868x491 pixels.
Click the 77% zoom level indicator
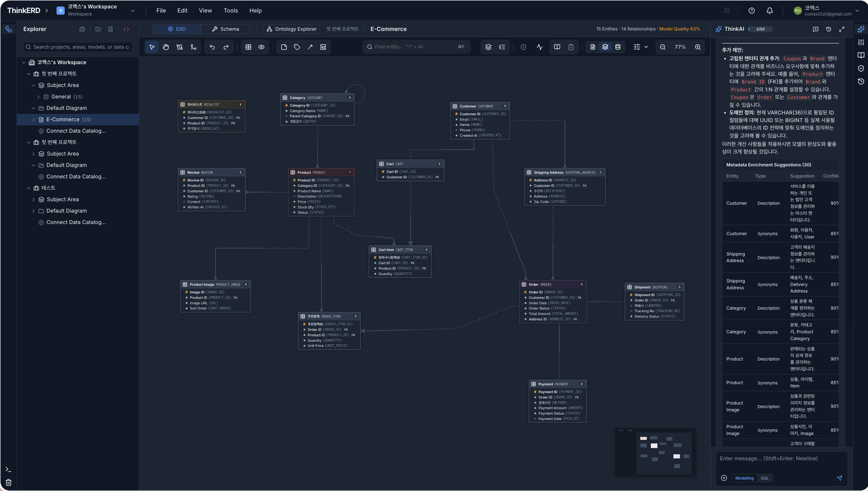680,47
